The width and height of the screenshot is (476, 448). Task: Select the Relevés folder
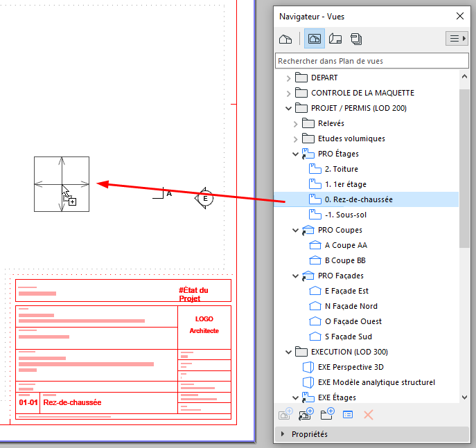coord(331,123)
